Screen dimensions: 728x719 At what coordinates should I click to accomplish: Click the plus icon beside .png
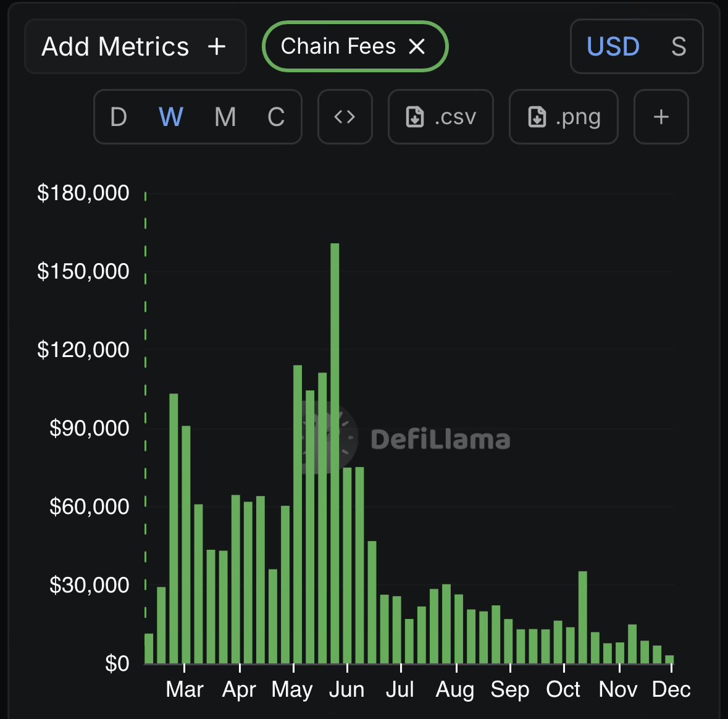click(x=661, y=117)
